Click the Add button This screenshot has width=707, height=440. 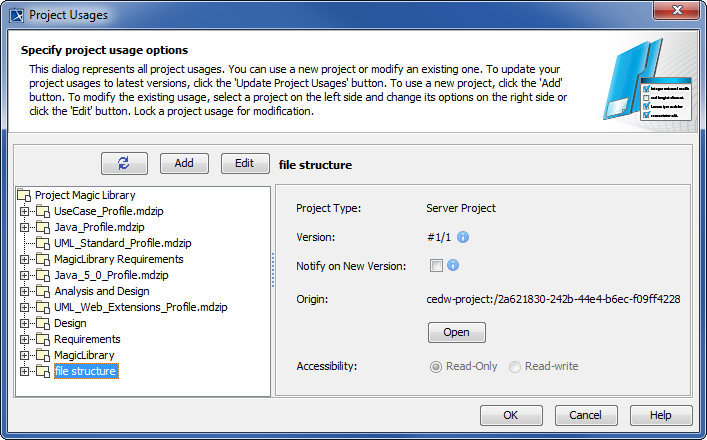coord(184,163)
